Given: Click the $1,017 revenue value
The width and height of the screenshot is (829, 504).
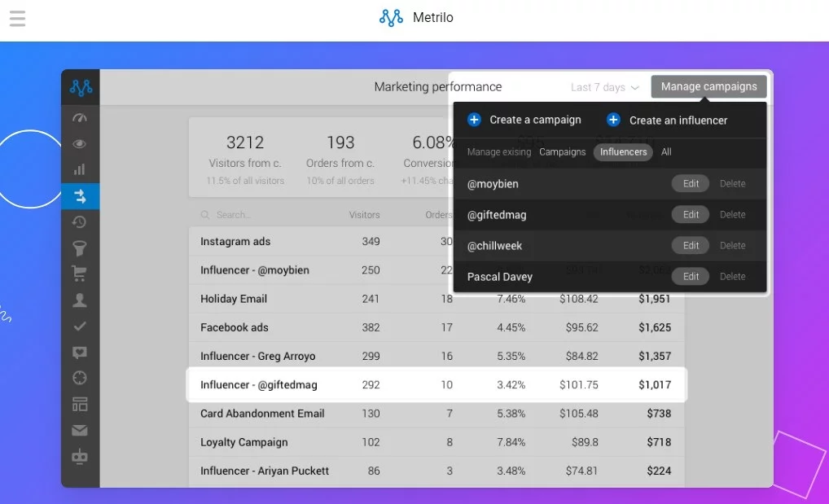Looking at the screenshot, I should [x=655, y=384].
